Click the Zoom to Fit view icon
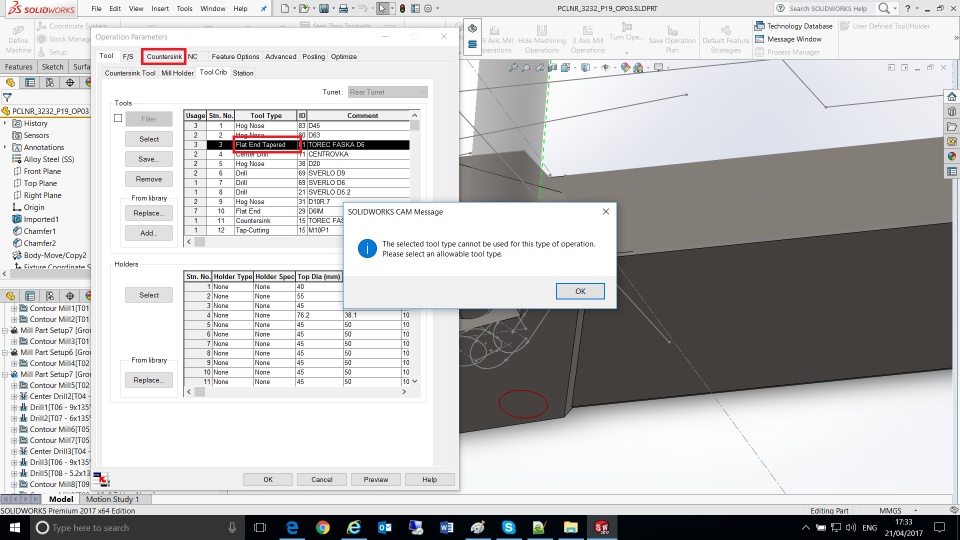Image resolution: width=960 pixels, height=540 pixels. (514, 67)
